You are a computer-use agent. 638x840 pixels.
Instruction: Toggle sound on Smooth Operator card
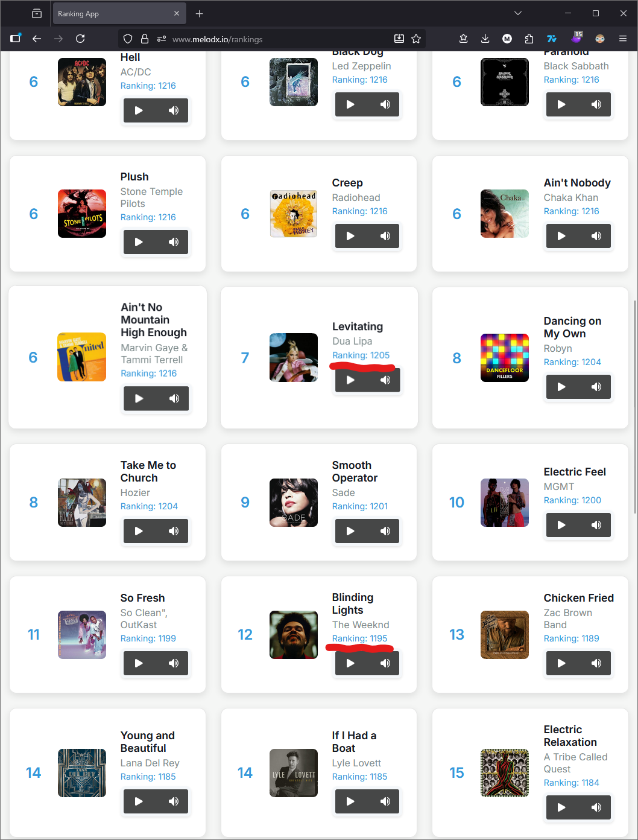385,531
